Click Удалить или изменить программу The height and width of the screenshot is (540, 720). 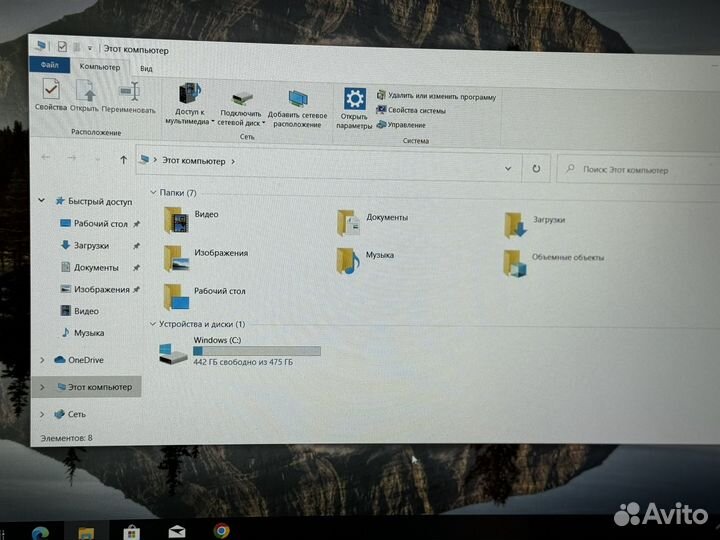pos(440,97)
